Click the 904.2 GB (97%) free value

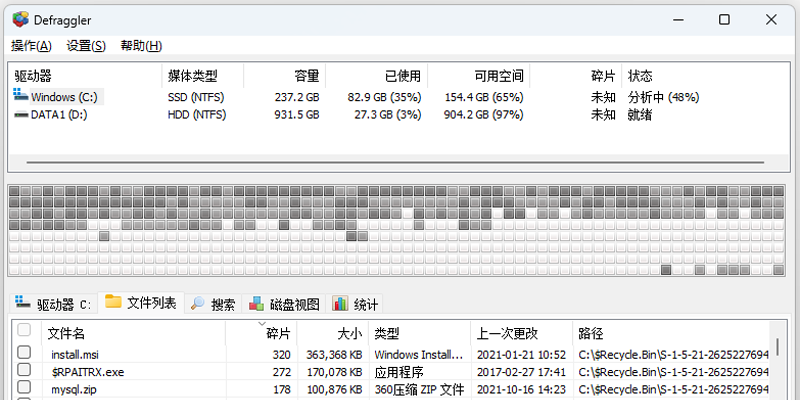pyautogui.click(x=484, y=115)
